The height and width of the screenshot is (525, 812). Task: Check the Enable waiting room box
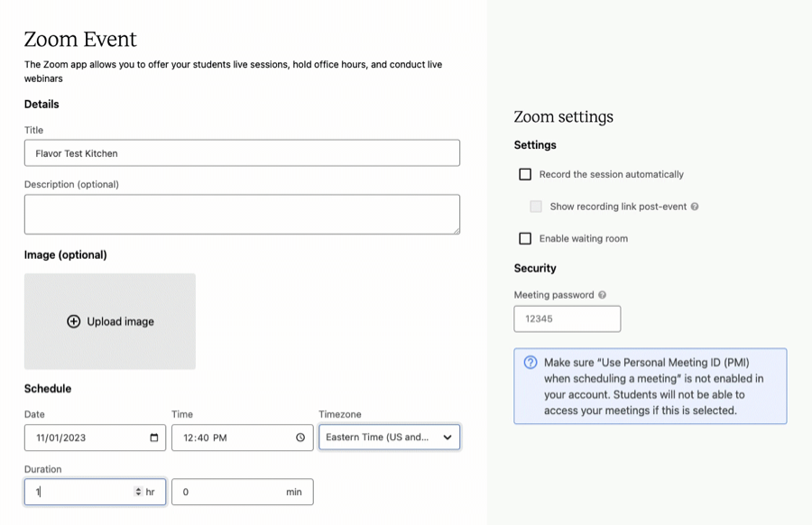pos(525,239)
